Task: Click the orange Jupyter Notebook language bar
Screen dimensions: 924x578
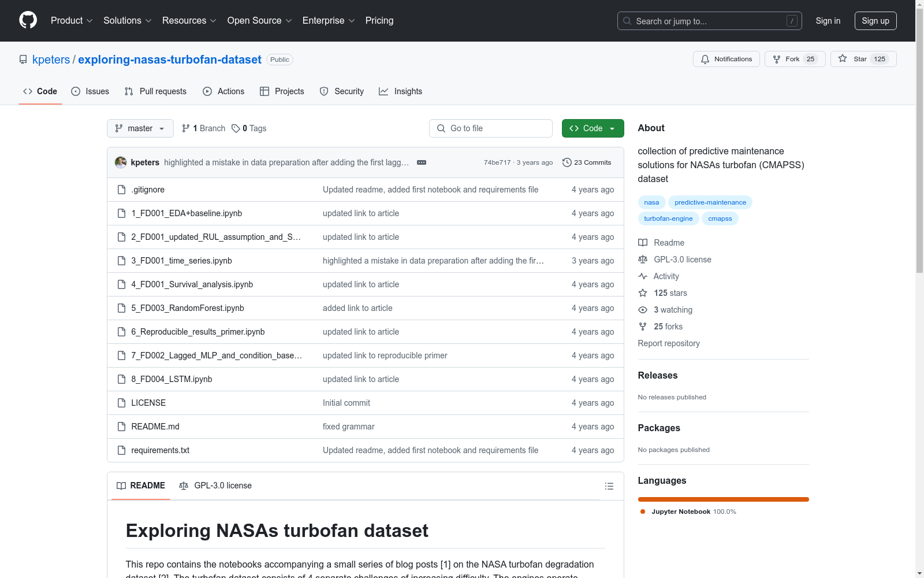Action: [x=724, y=499]
